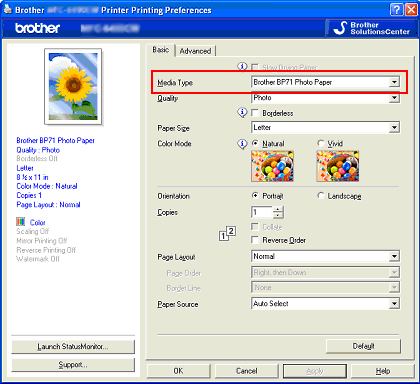Click 'Reverse Printing Off' summary text

coord(46,250)
